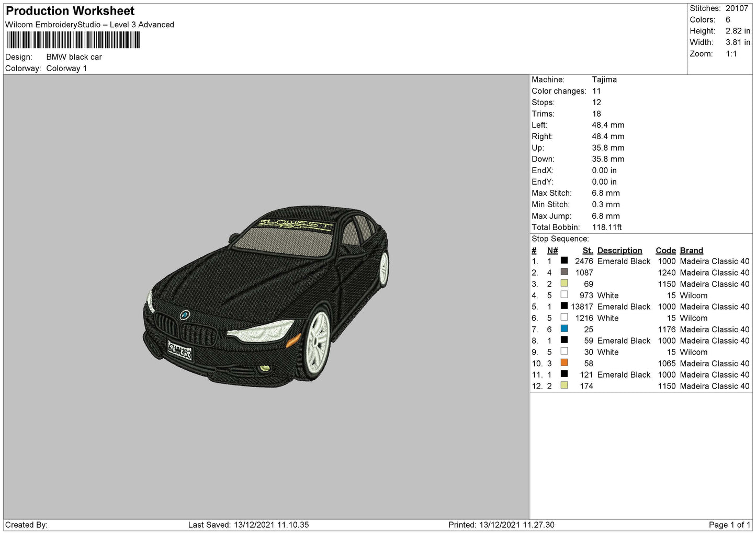Click the N# column header
Screen dimensions: 756x534
point(552,251)
